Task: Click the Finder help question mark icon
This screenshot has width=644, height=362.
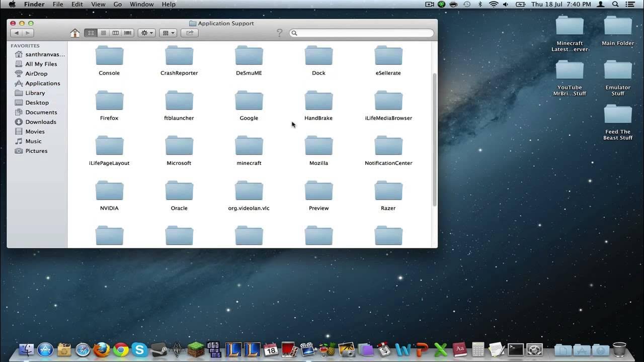Action: (280, 33)
